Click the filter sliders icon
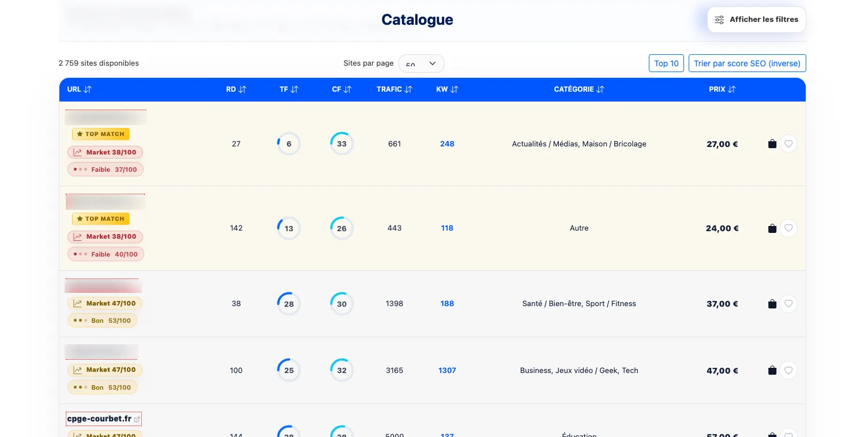The width and height of the screenshot is (868, 437). coord(719,20)
